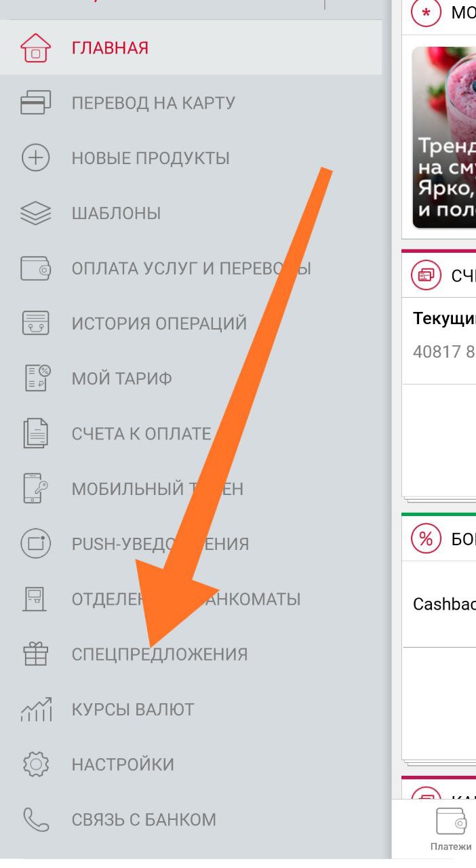Tap the wallet icon for Оплата услуг
This screenshot has height=868, width=476.
(x=36, y=269)
